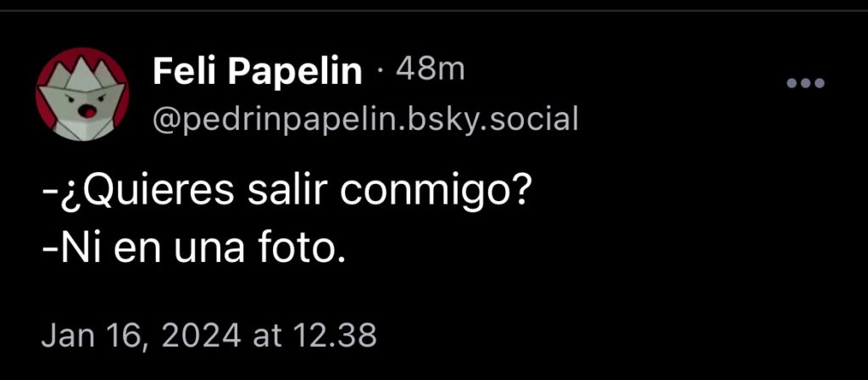Open the post via the 48m timestamp
Screen dimensions: 868x380
[430, 70]
